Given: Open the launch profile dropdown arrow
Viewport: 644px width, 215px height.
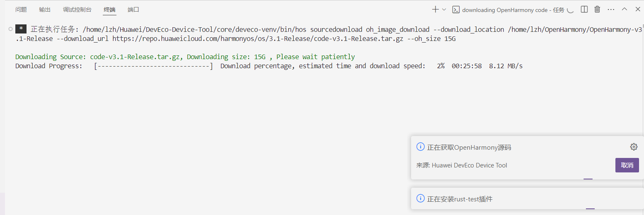Looking at the screenshot, I should 444,10.
